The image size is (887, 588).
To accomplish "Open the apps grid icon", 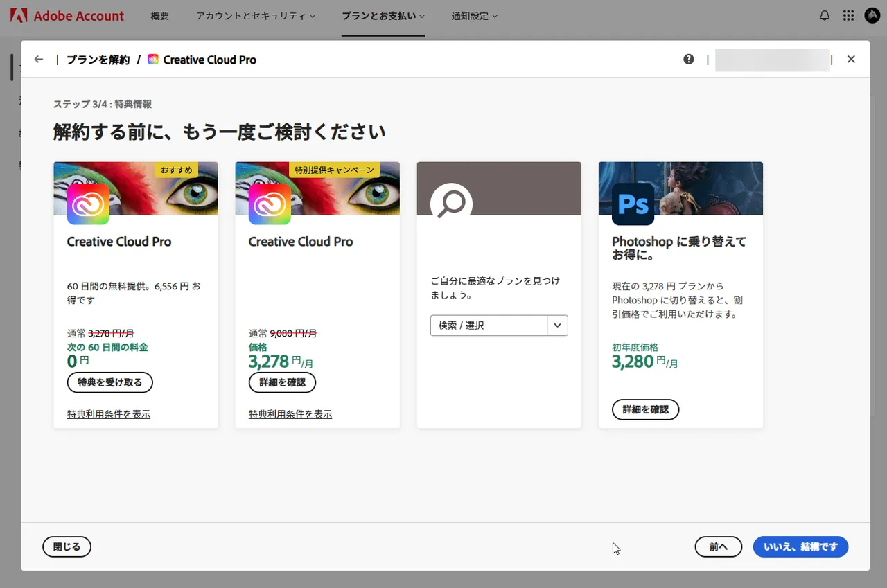I will pos(848,16).
